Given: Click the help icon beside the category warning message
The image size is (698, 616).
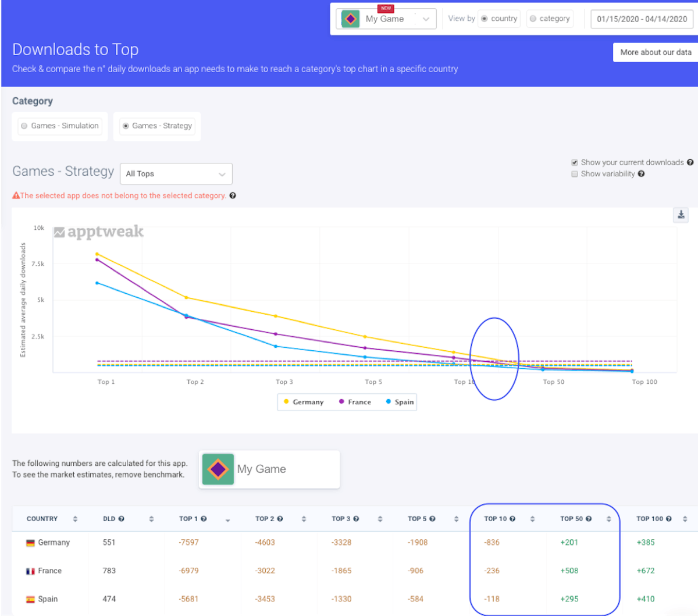Looking at the screenshot, I should tap(232, 195).
